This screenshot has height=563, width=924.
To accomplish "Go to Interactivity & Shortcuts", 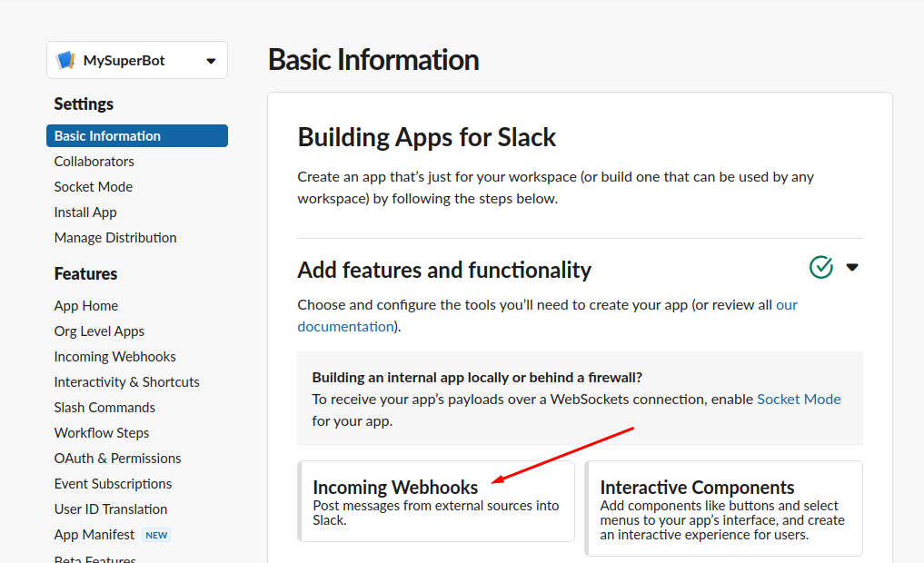I will [126, 381].
